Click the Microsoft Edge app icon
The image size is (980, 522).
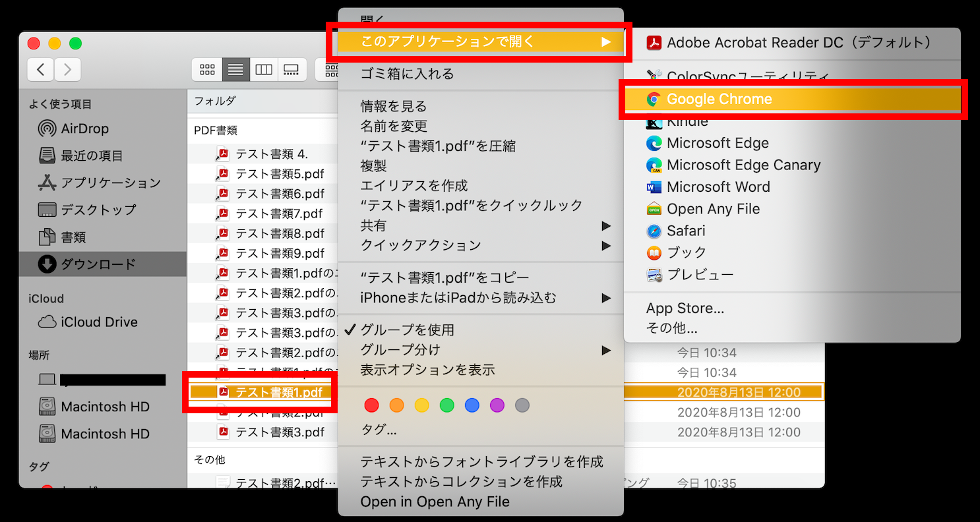[x=654, y=143]
